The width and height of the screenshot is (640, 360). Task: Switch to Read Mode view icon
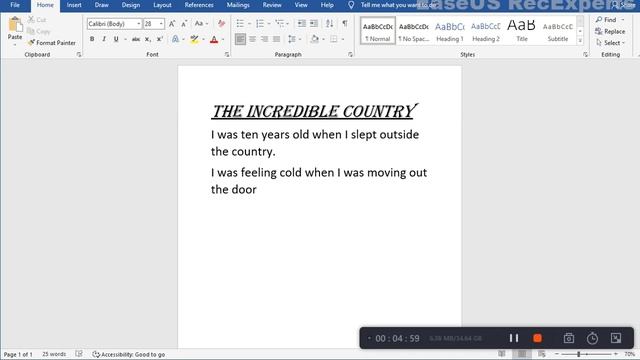point(502,354)
